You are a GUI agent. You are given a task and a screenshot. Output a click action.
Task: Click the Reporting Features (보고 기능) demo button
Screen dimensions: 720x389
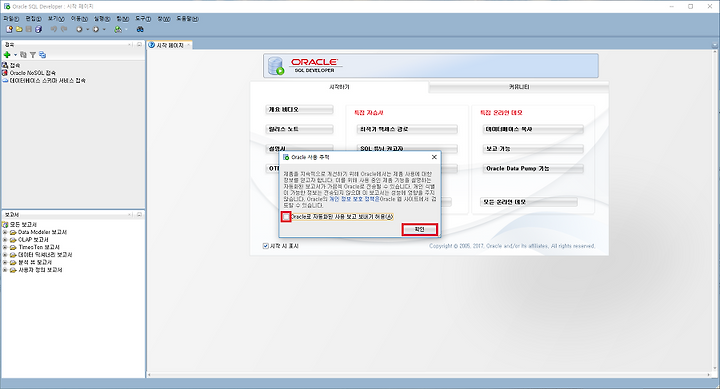tap(533, 149)
